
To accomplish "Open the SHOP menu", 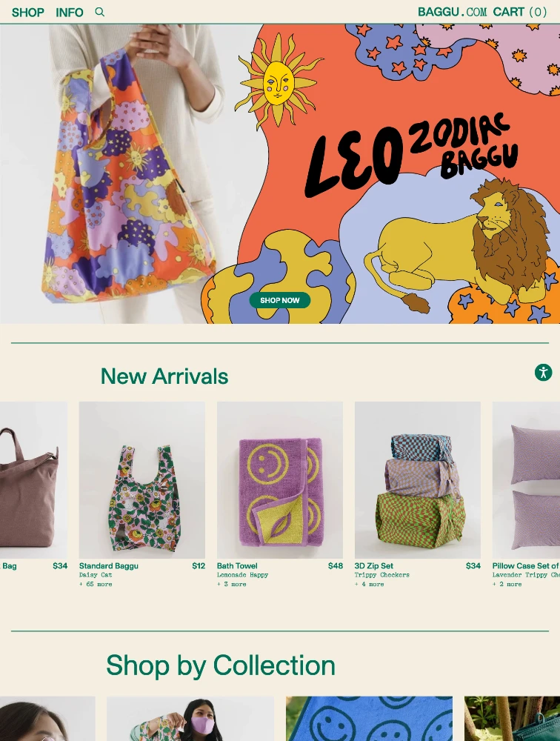I will click(28, 13).
